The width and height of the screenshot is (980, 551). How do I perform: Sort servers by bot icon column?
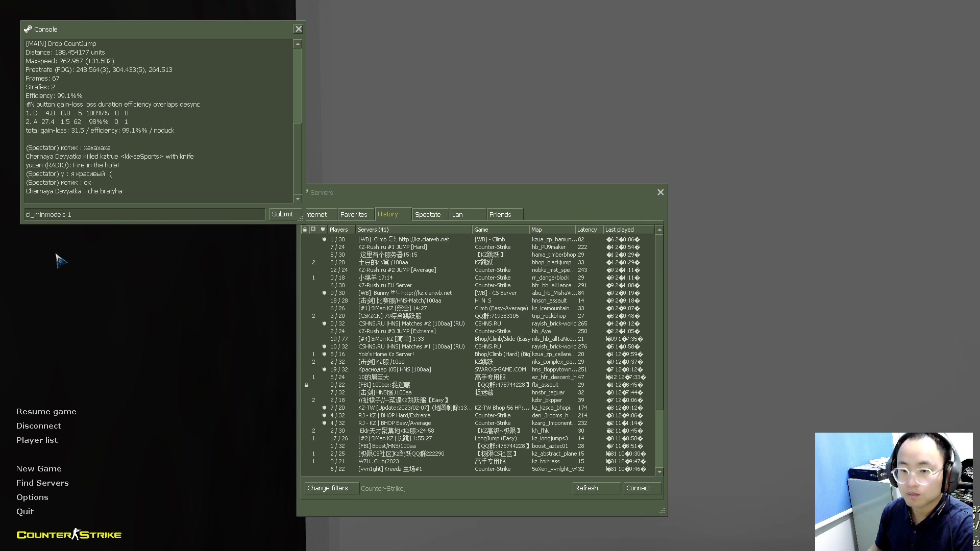(x=313, y=230)
